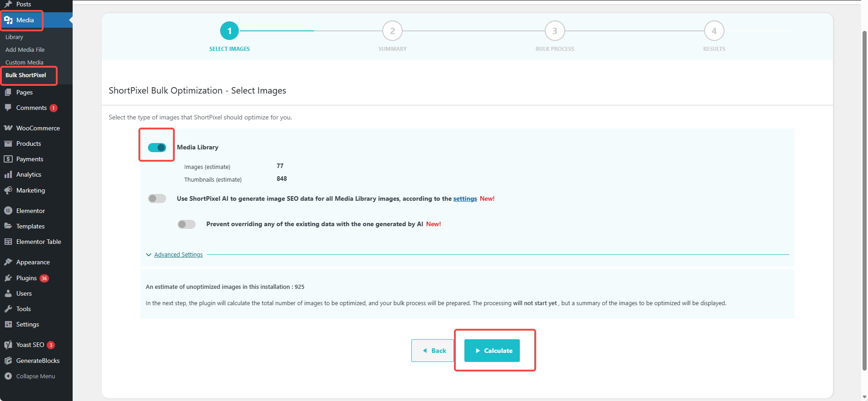Click the Appearance paintbrush icon
The width and height of the screenshot is (868, 401).
coord(8,262)
